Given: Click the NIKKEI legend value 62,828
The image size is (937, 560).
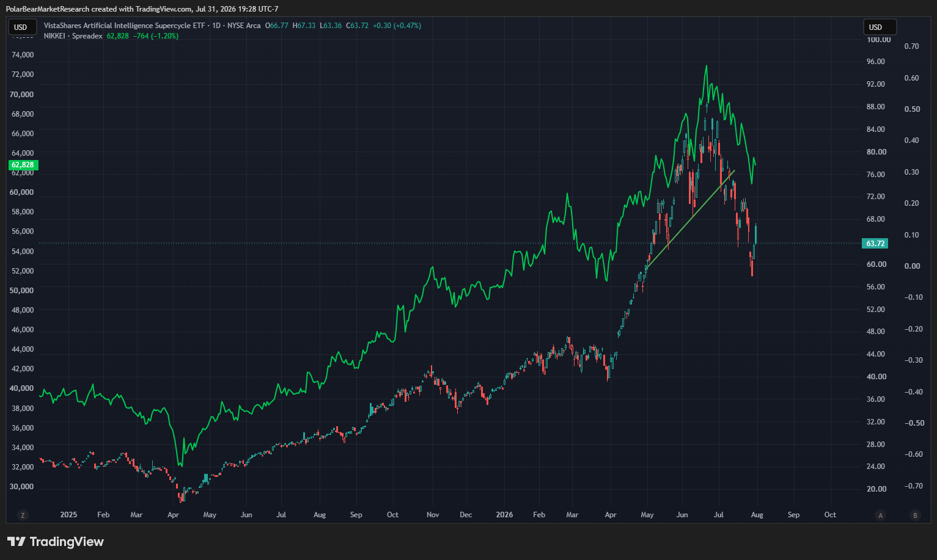Looking at the screenshot, I should coord(118,36).
